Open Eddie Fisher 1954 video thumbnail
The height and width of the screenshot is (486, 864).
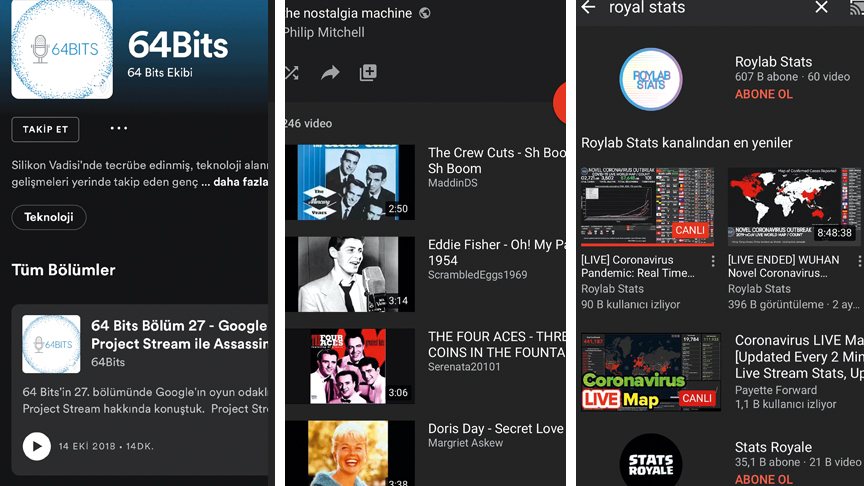coord(350,274)
